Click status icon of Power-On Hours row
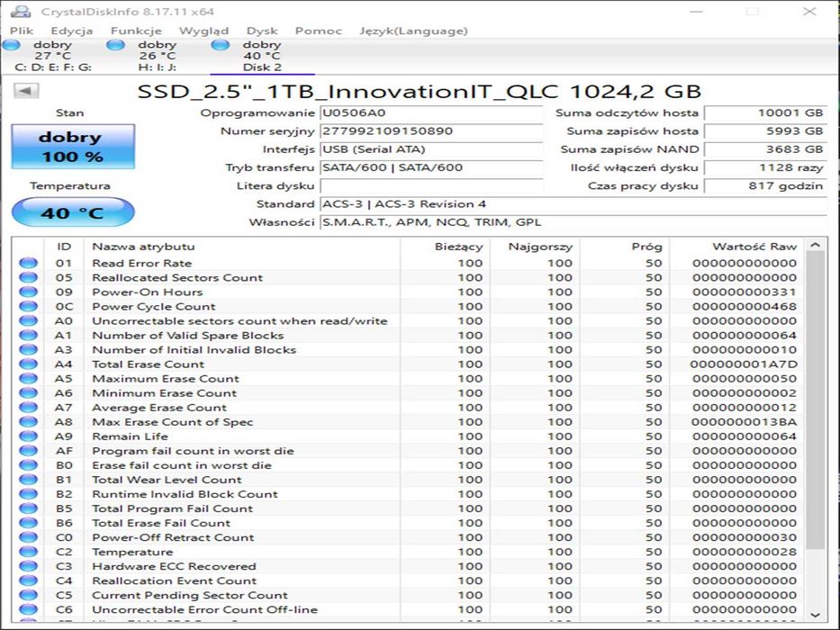 pyautogui.click(x=29, y=292)
